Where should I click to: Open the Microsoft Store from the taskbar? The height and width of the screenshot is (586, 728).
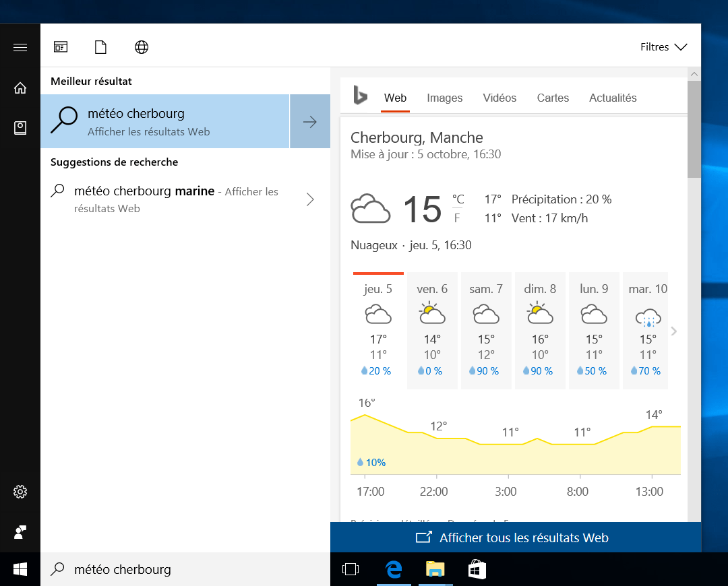(477, 569)
